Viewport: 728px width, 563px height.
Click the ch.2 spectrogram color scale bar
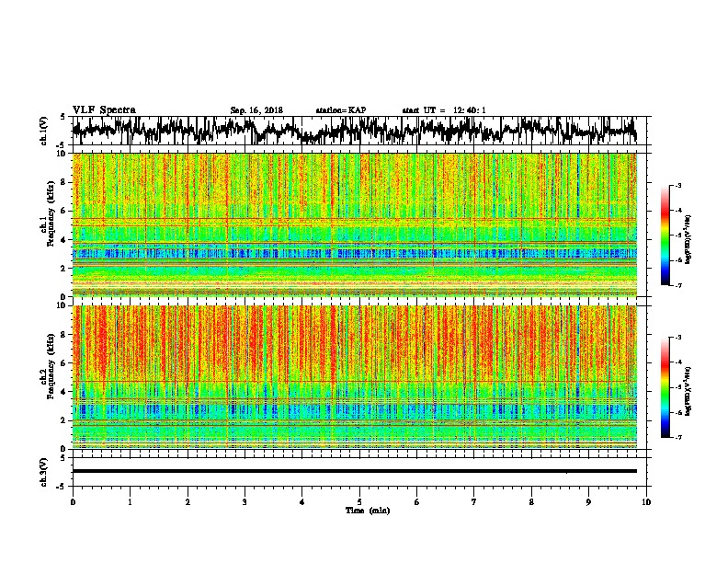tap(665, 387)
